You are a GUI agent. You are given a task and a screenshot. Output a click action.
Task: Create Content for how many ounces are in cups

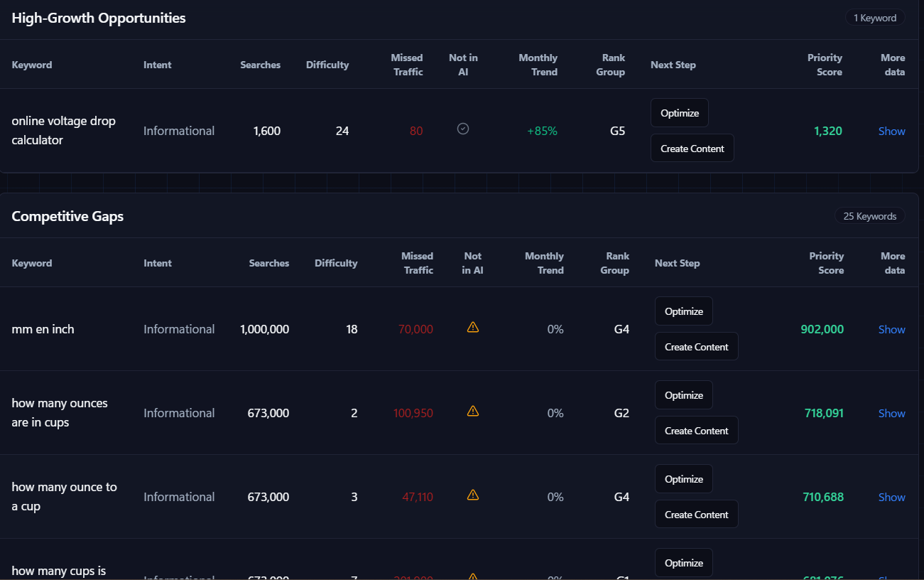pos(697,431)
